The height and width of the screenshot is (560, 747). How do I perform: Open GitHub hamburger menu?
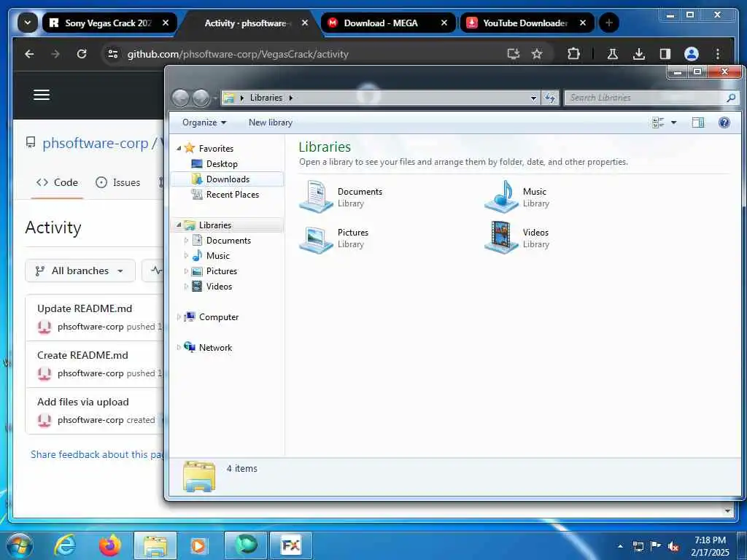42,95
